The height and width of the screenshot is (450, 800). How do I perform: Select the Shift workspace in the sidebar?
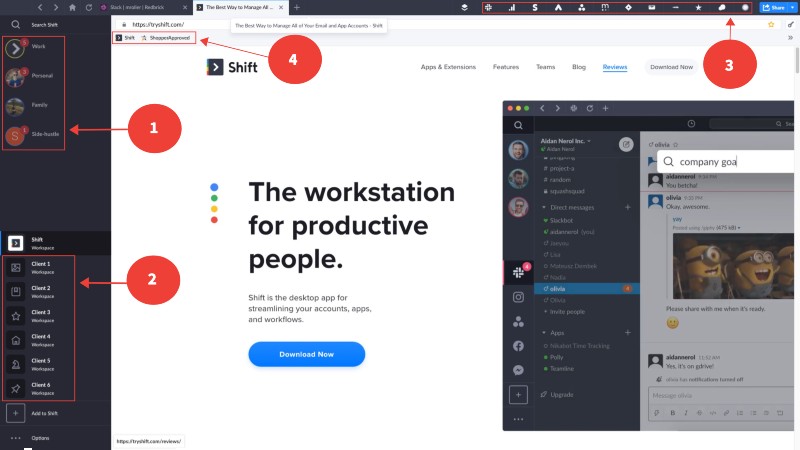55,243
